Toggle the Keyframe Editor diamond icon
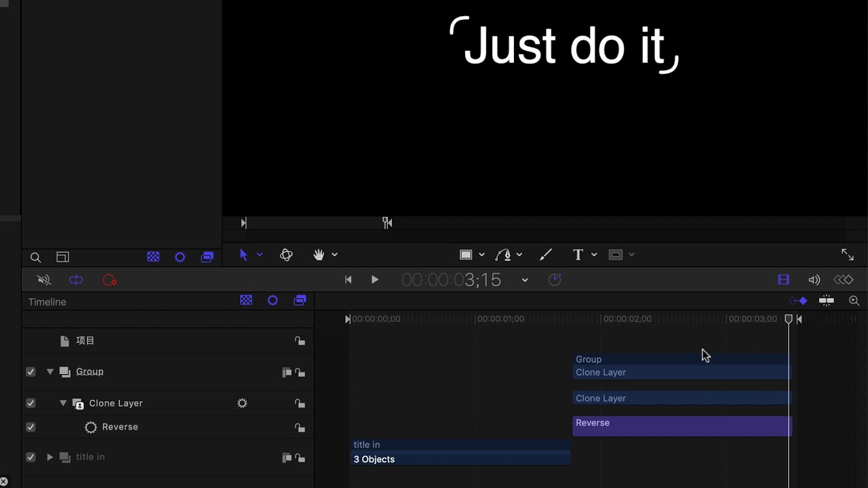The width and height of the screenshot is (868, 488). tap(844, 279)
